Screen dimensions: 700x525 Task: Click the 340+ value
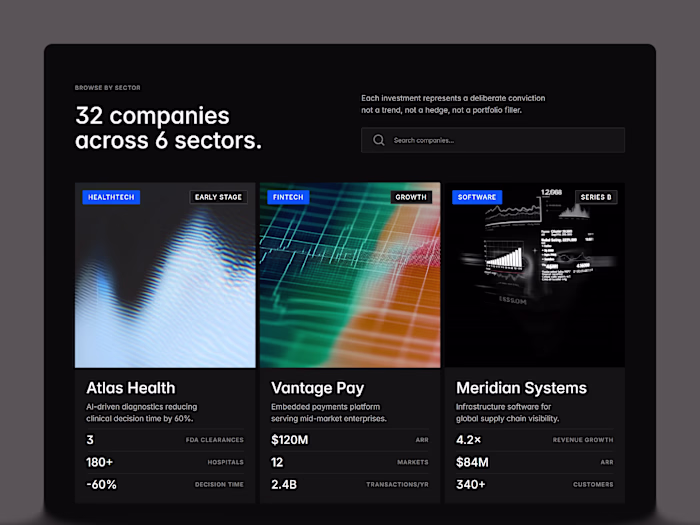[471, 484]
